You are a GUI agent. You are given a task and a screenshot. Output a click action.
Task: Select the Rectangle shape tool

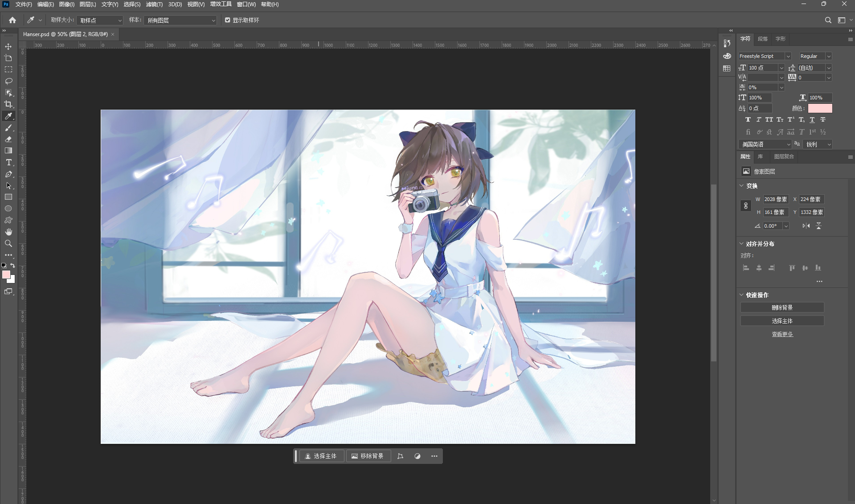(x=8, y=197)
